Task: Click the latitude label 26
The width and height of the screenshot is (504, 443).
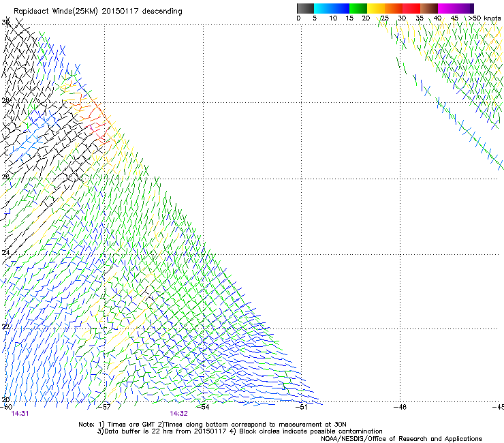Action: tap(5, 177)
